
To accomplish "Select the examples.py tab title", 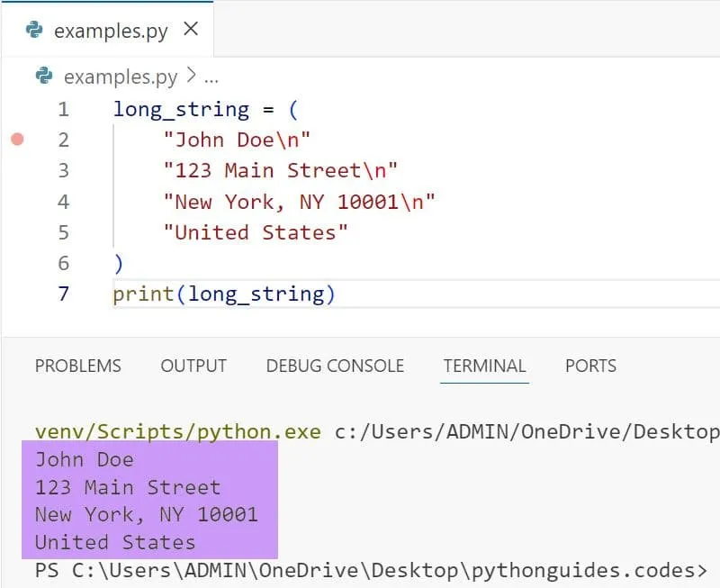I will coord(111,31).
